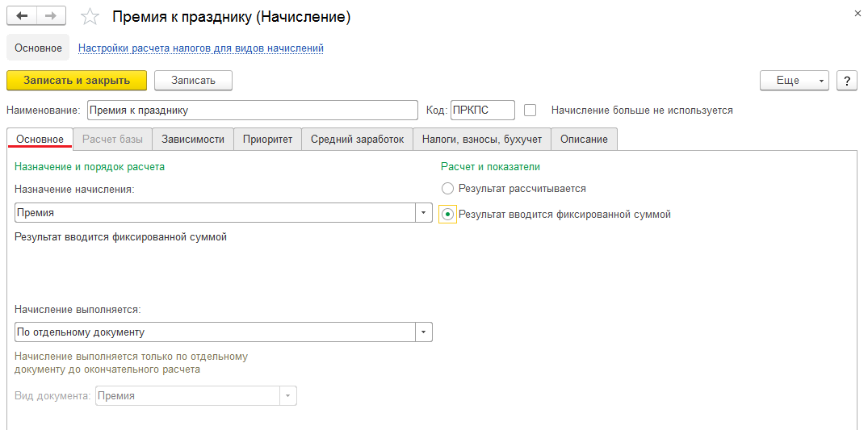
Task: Click the 'Наименование' text field
Action: tap(252, 111)
